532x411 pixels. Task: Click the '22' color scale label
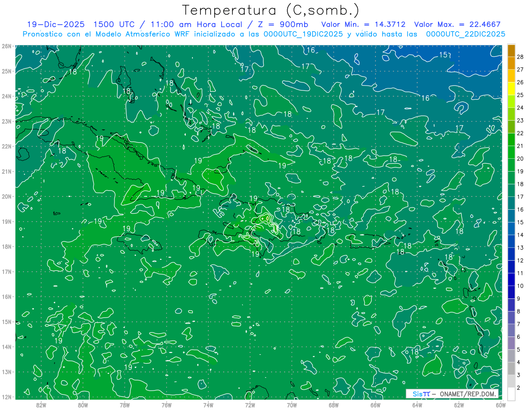[520, 133]
